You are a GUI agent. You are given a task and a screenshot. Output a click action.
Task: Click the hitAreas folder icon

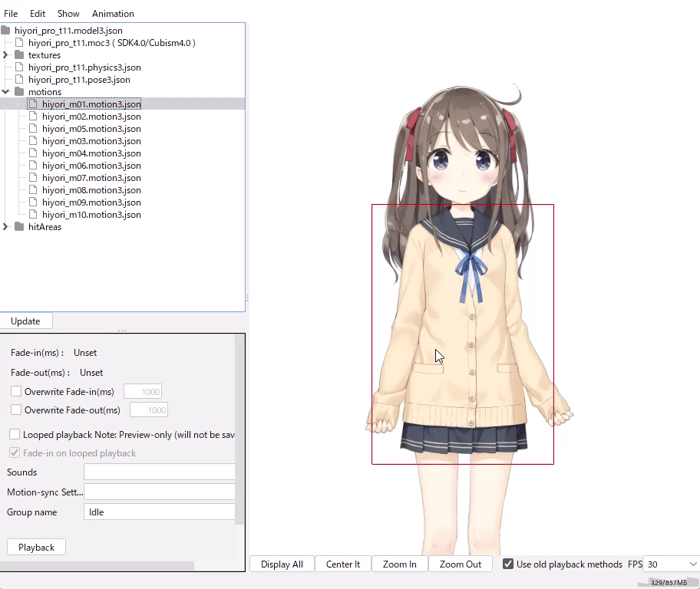click(x=20, y=227)
